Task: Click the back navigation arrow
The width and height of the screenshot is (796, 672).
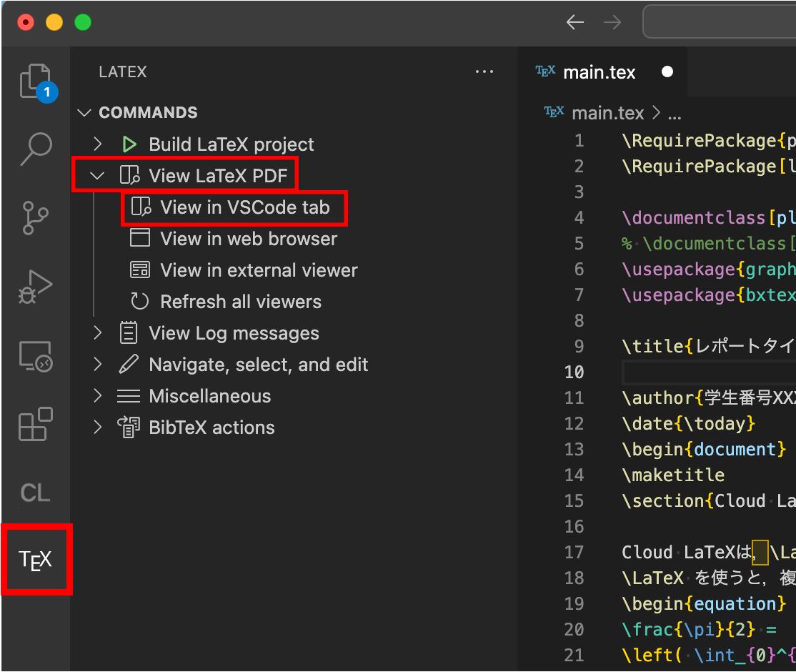Action: point(574,22)
